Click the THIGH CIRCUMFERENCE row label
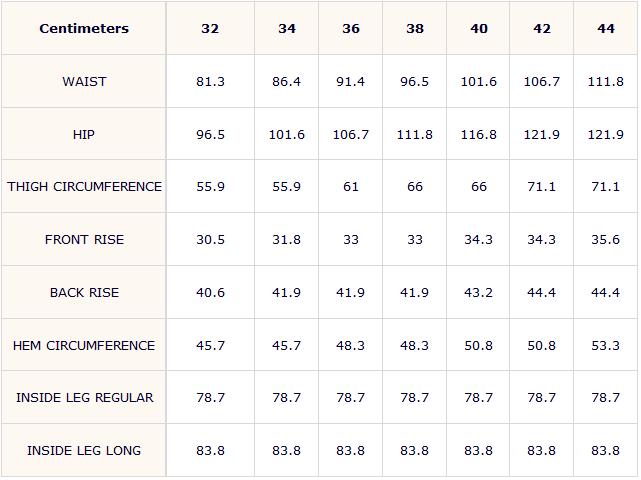This screenshot has width=641, height=480. coord(84,187)
